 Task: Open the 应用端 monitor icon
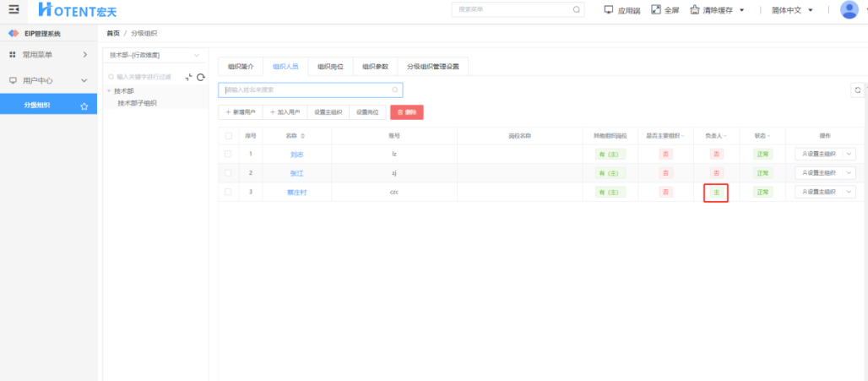[x=609, y=9]
